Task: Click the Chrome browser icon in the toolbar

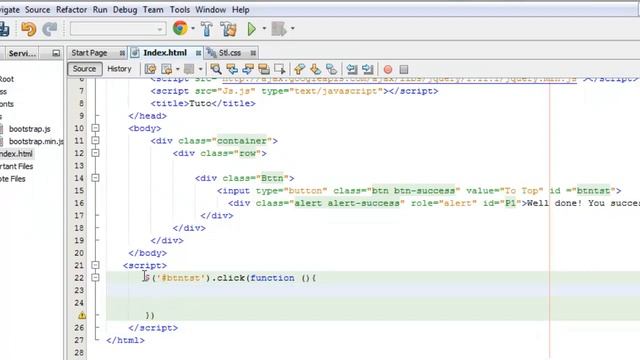Action: point(180,29)
